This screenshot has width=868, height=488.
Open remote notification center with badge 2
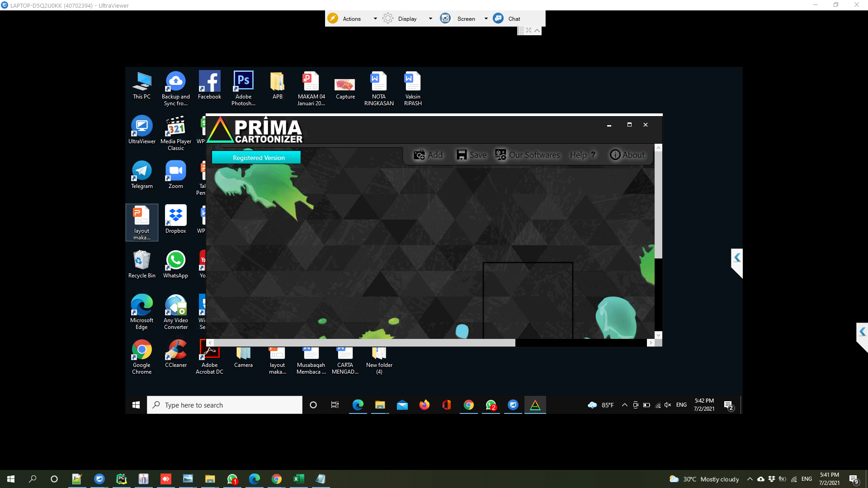tap(728, 405)
